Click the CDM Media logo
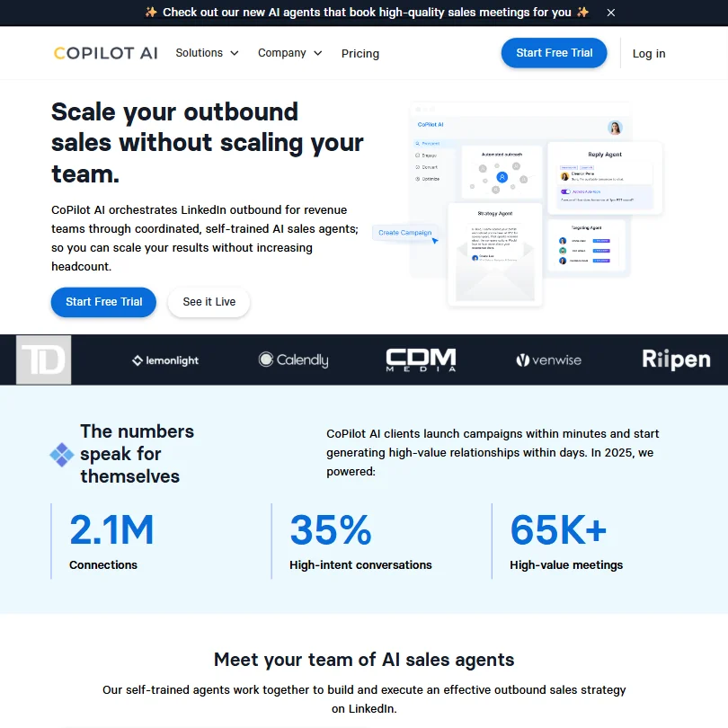Image resolution: width=728 pixels, height=728 pixels. [x=421, y=360]
